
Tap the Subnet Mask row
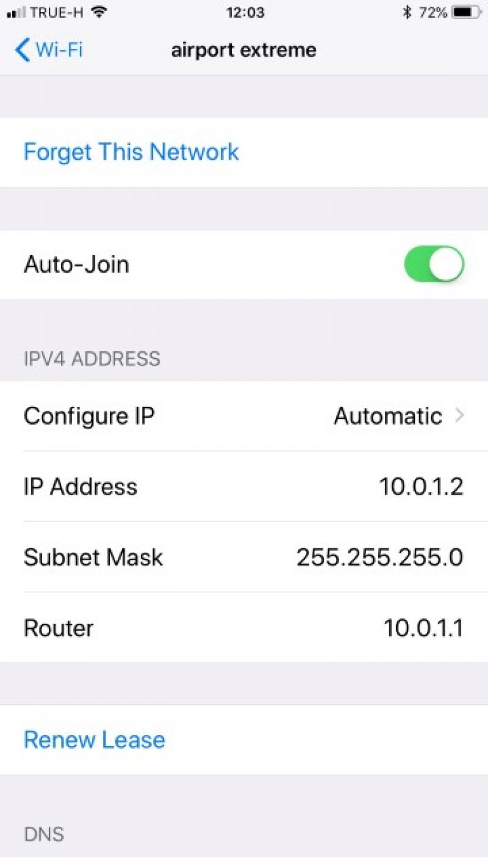244,557
